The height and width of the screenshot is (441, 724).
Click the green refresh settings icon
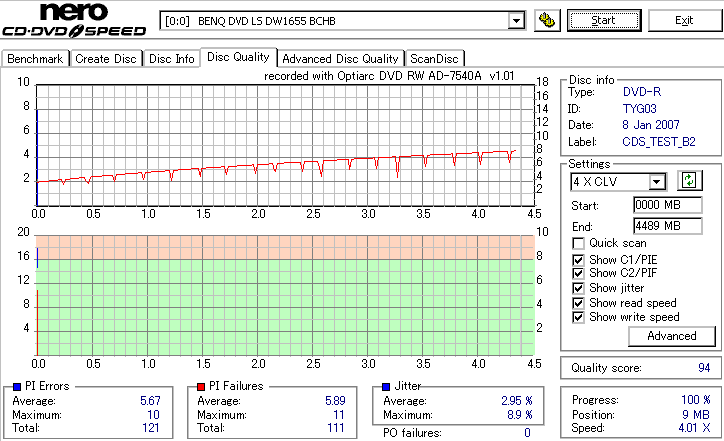pos(689,180)
